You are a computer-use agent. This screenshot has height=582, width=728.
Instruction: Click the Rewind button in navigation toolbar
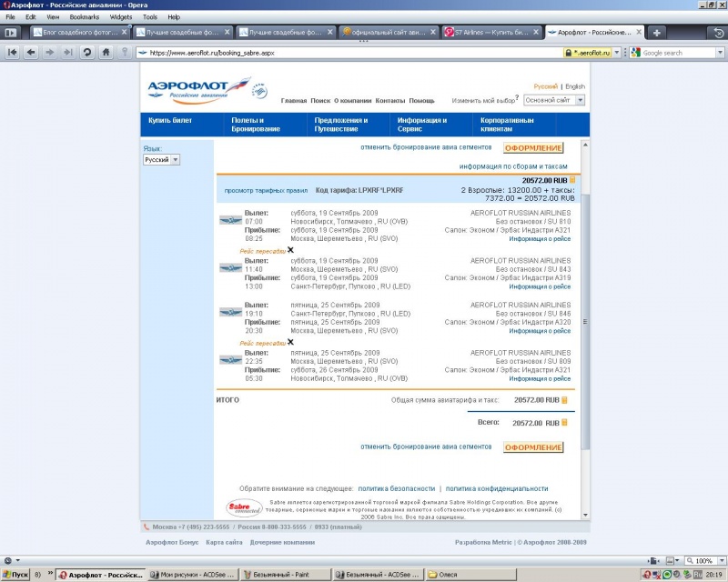[x=13, y=53]
